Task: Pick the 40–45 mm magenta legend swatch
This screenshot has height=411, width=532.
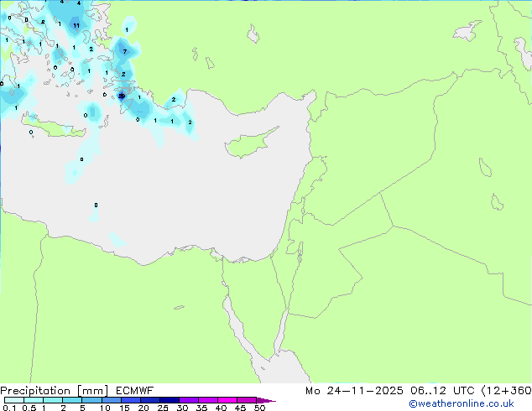Action: [227, 400]
